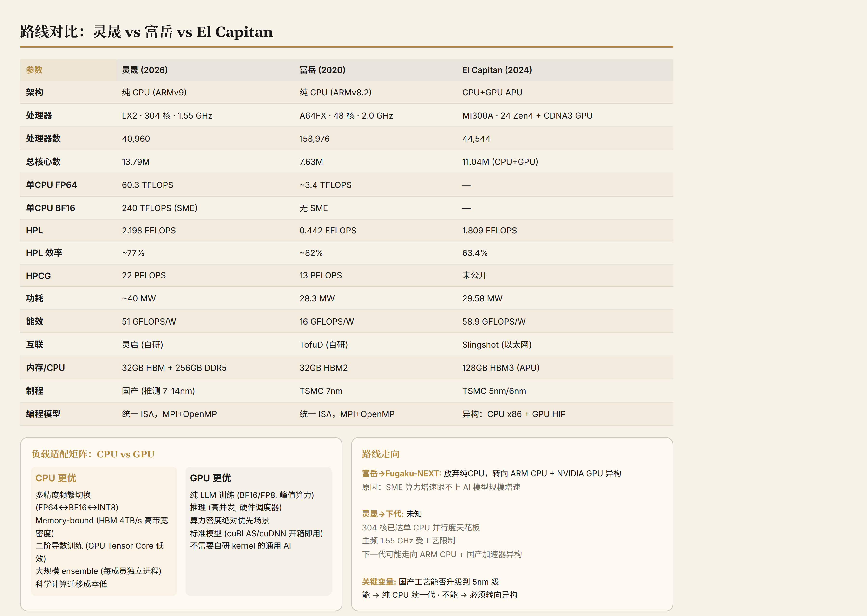Click the processor count 40,960
867x616 pixels.
coord(136,139)
